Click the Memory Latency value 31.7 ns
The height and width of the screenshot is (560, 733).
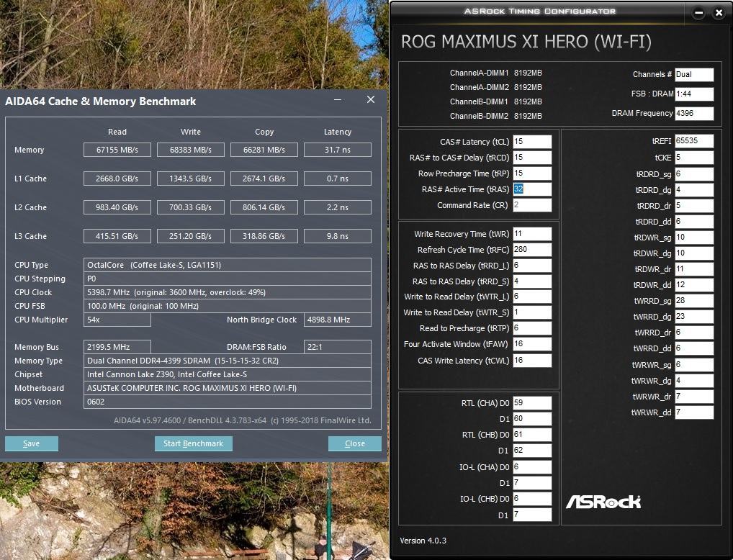(x=338, y=150)
